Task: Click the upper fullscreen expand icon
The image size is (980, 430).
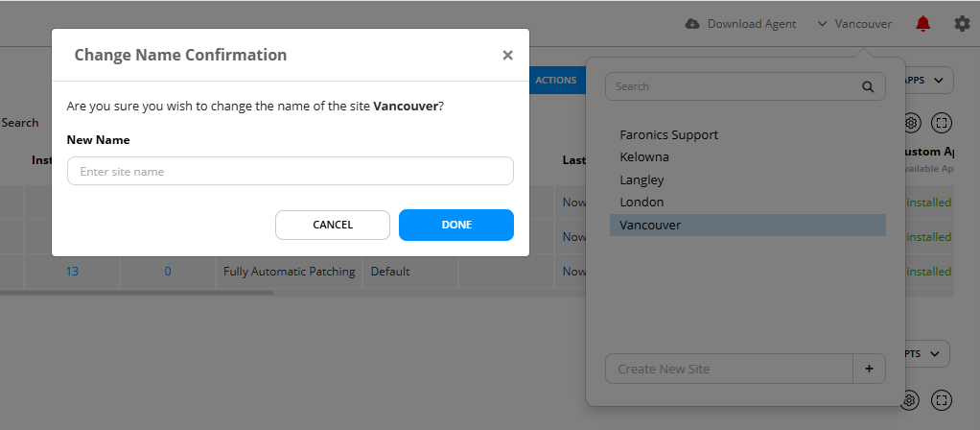Action: 942,123
